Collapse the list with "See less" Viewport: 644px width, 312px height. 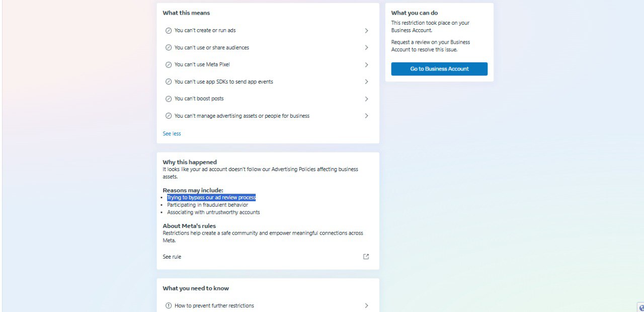[172, 134]
